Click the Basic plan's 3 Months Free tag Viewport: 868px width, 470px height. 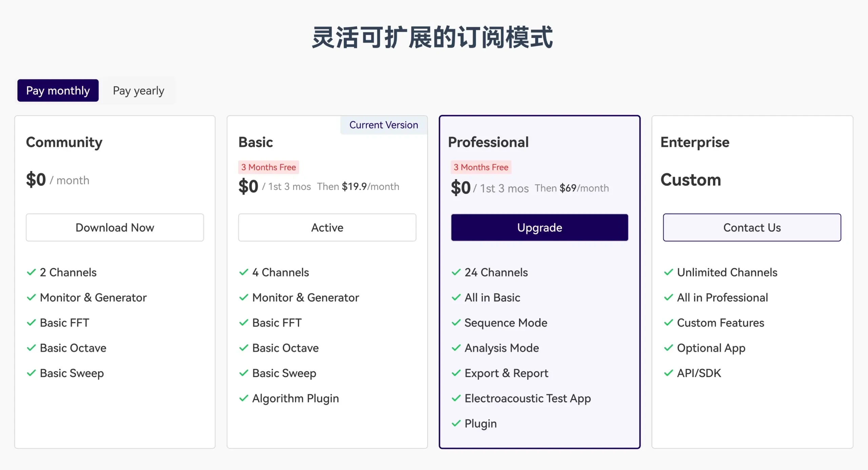click(x=268, y=167)
